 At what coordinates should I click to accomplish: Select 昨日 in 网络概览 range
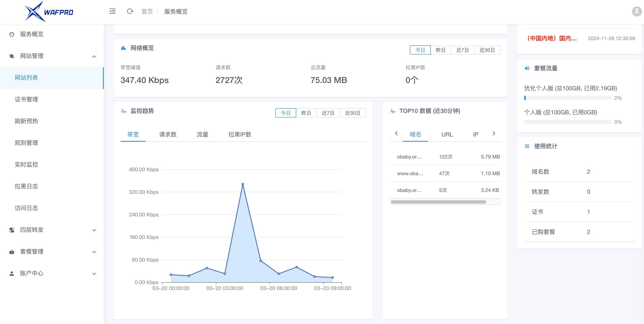(x=440, y=50)
